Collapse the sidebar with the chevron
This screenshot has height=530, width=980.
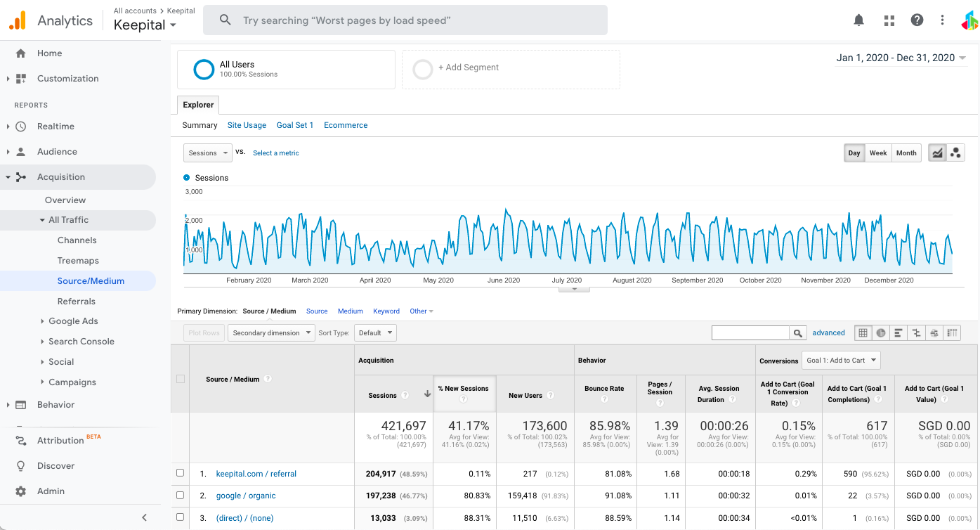(144, 517)
